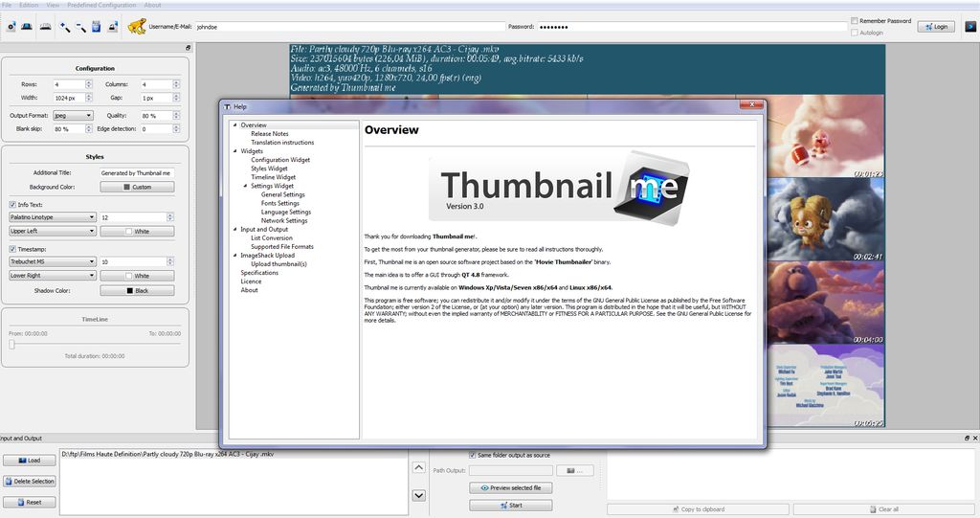Open Info Text White color swatch
The image size is (980, 518).
138,232
